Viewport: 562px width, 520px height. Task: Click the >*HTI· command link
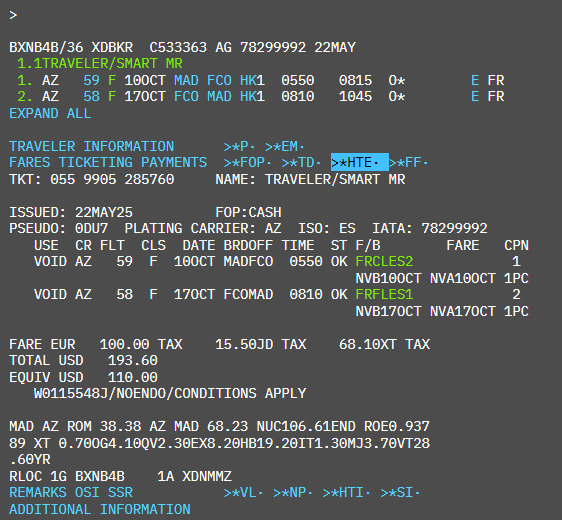346,492
